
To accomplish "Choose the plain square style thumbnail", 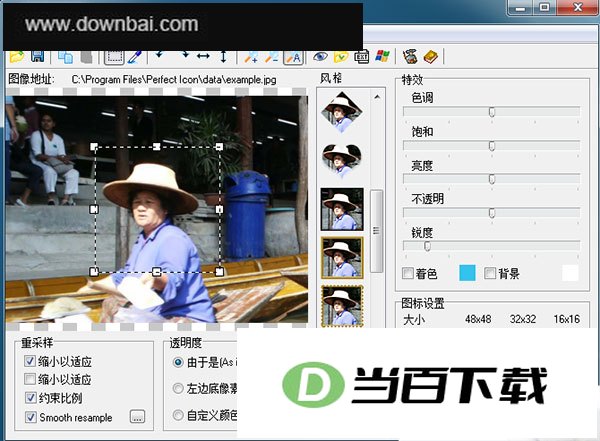I will pyautogui.click(x=342, y=209).
